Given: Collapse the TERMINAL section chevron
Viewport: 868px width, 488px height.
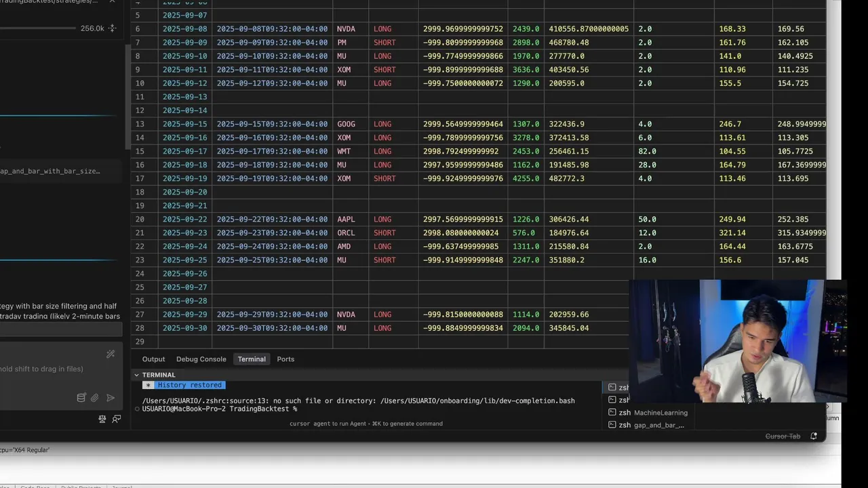Looking at the screenshot, I should 136,375.
